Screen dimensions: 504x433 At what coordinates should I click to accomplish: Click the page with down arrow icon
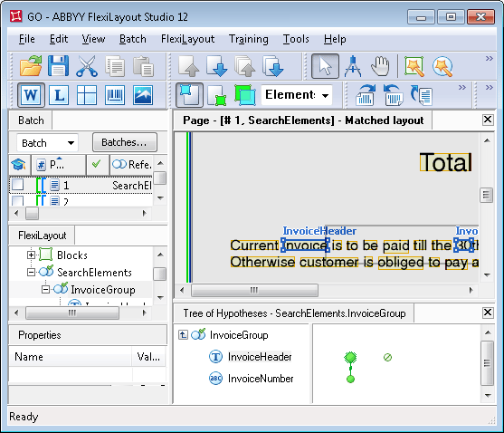(216, 66)
